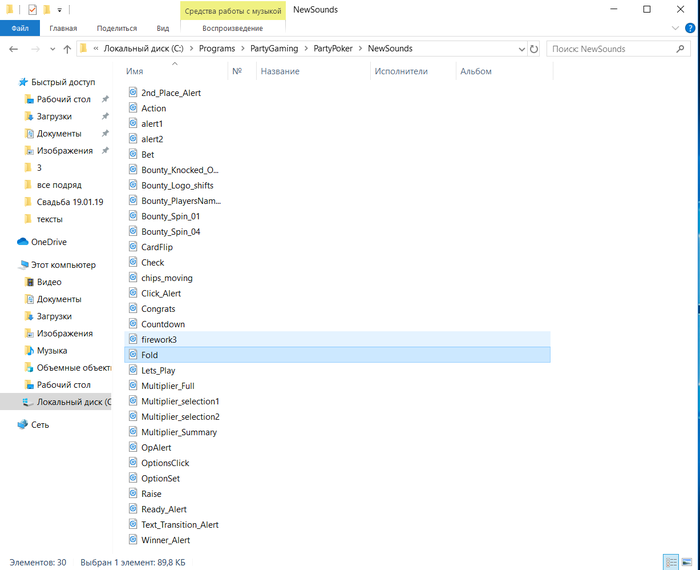Image resolution: width=700 pixels, height=570 pixels.
Task: Click the search magnifier icon
Action: point(680,49)
